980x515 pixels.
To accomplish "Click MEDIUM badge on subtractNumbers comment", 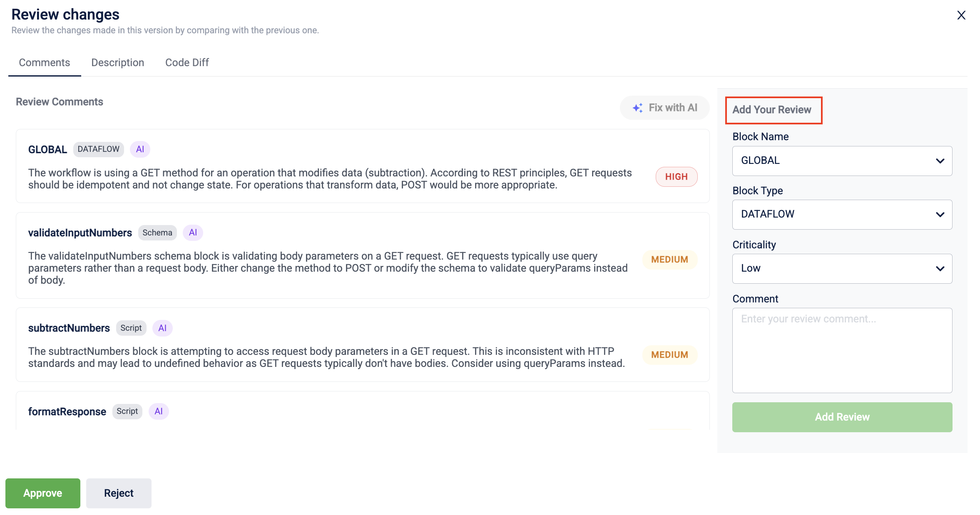I will tap(669, 355).
